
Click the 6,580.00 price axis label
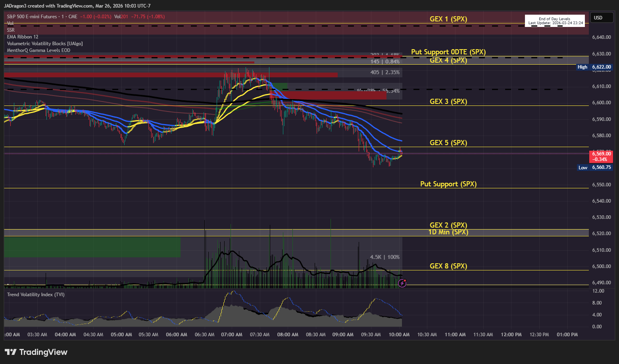click(x=602, y=136)
